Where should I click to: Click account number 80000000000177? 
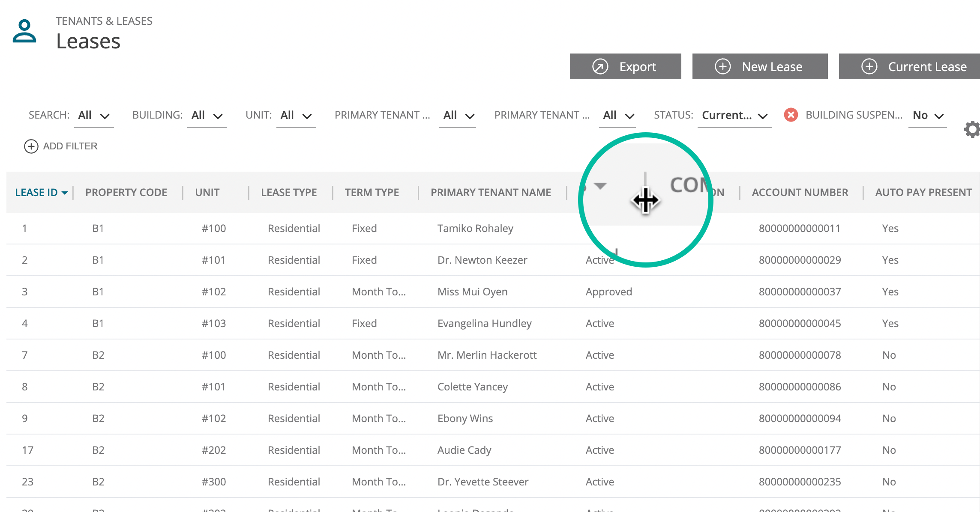tap(800, 450)
